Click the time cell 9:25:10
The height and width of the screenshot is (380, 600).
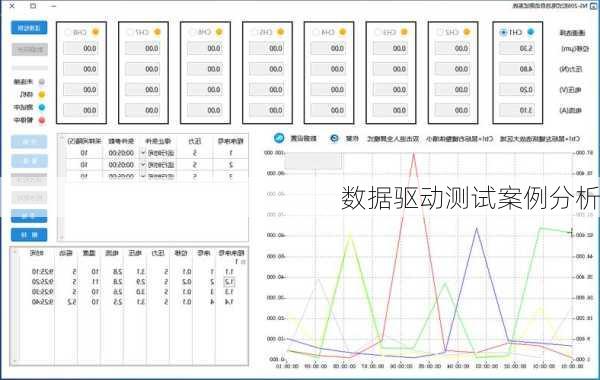42,272
